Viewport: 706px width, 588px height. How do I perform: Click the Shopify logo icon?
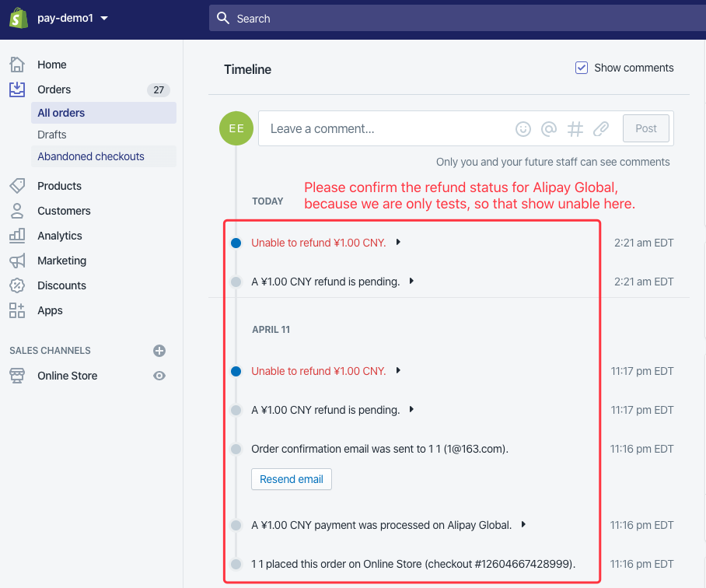19,18
